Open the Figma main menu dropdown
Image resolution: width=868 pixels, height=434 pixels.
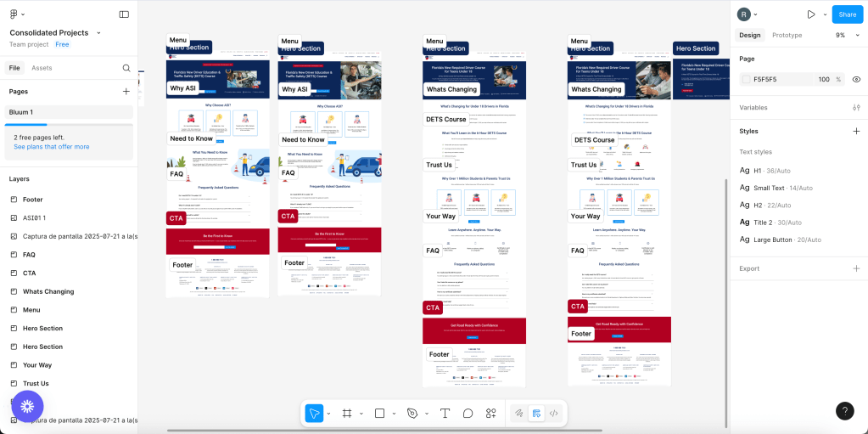tap(16, 14)
